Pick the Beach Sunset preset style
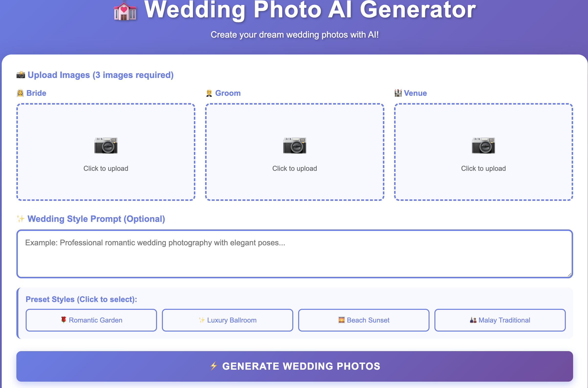Screen dimensions: 588x388 pyautogui.click(x=364, y=320)
